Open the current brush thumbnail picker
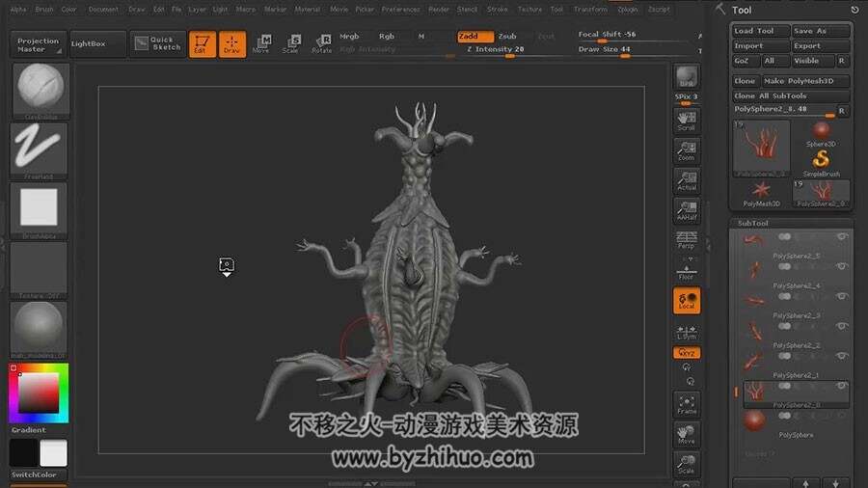868x488 pixels. [41, 90]
